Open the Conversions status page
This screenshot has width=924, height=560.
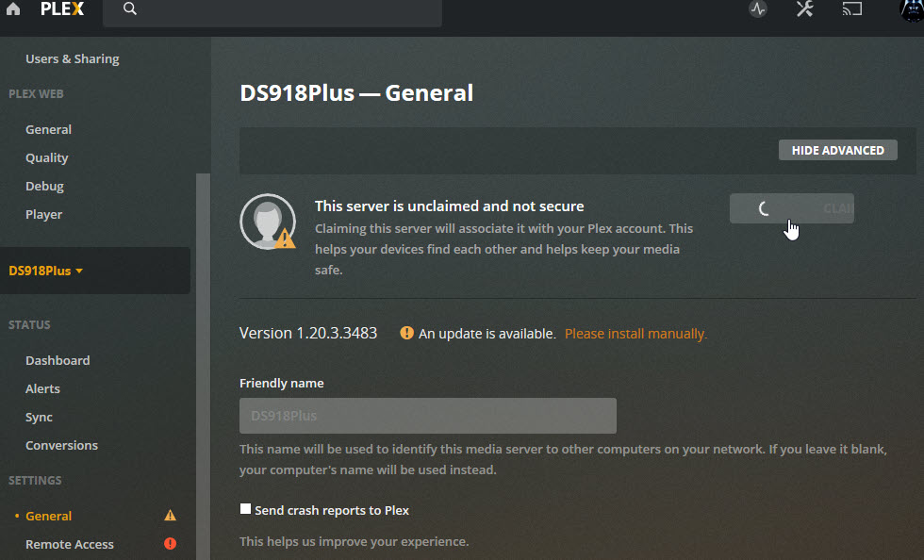point(61,446)
